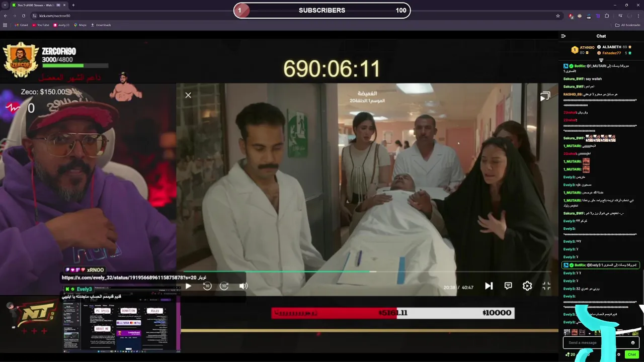Image resolution: width=644 pixels, height=362 pixels.
Task: Play the video in the embedded player
Action: pos(188,286)
